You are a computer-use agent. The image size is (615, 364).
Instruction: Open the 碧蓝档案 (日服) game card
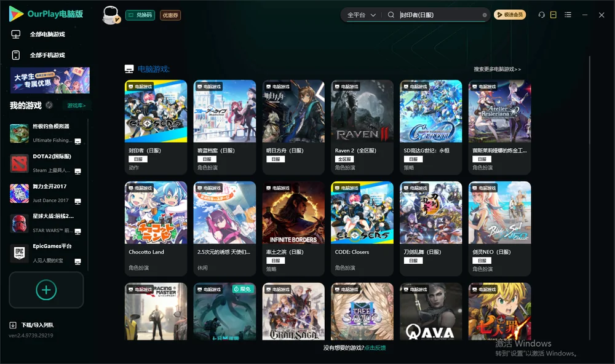click(224, 127)
